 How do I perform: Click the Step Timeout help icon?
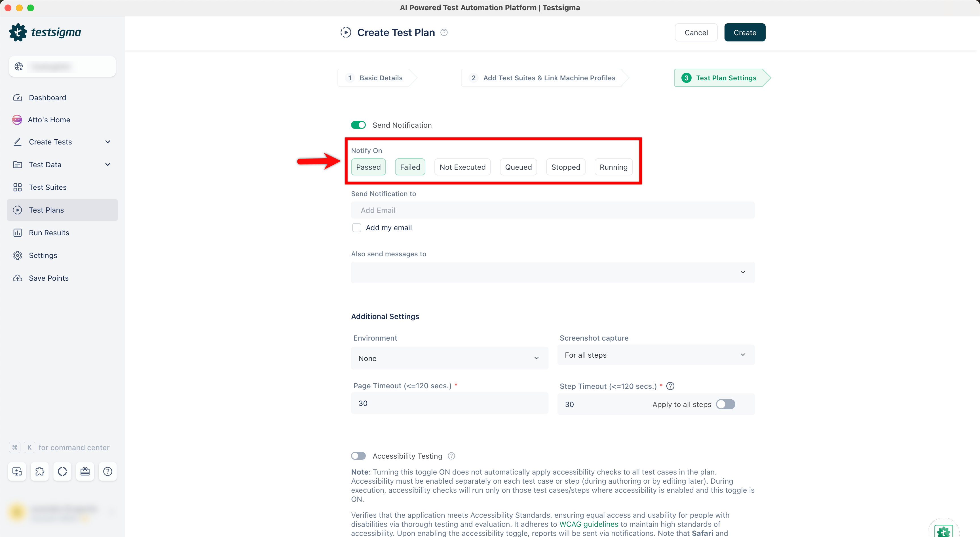(x=670, y=386)
